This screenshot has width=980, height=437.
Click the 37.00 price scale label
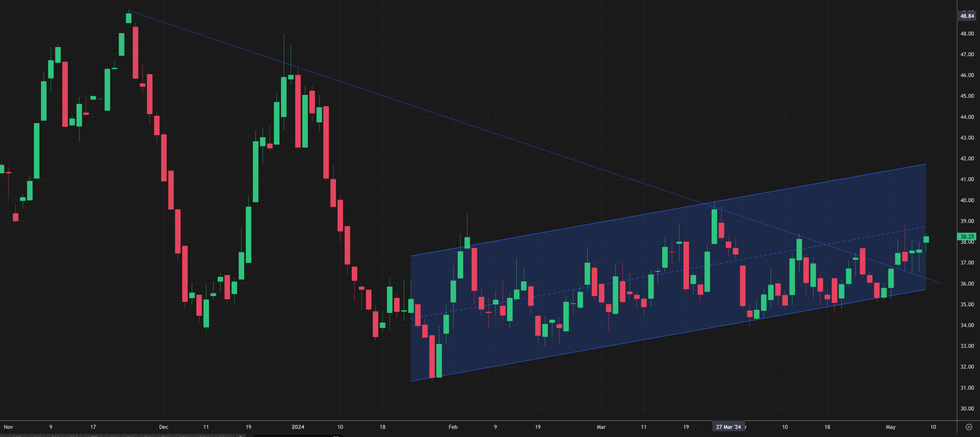(967, 263)
